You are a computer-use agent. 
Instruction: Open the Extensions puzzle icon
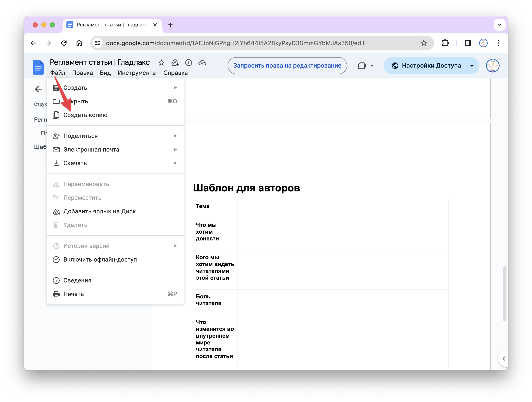[x=445, y=43]
